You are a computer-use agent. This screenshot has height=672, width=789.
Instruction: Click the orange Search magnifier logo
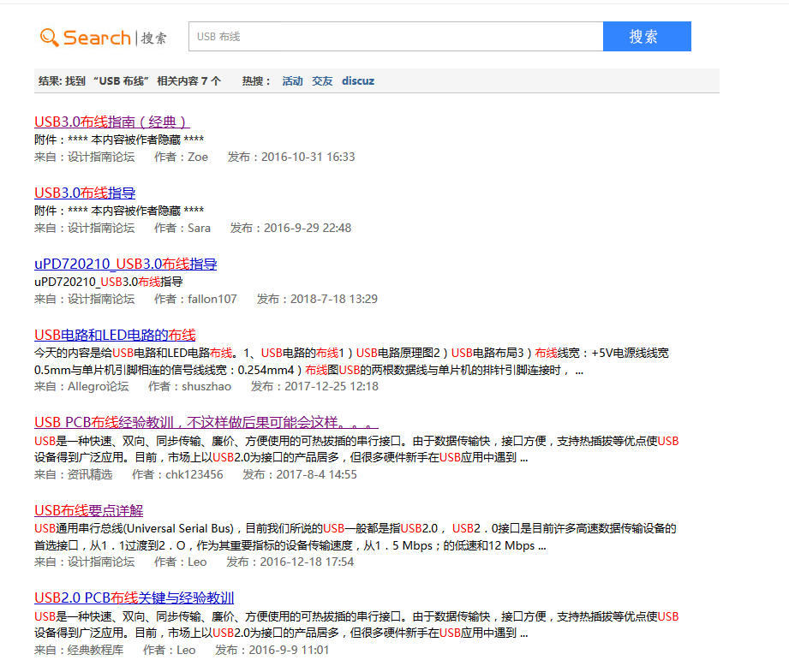tap(85, 38)
